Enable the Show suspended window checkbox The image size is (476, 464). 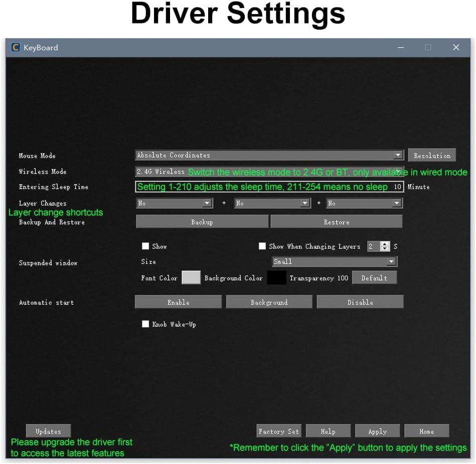point(145,246)
